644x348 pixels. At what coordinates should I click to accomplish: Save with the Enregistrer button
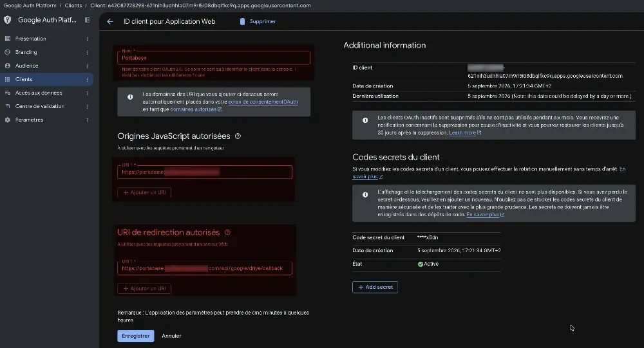pyautogui.click(x=135, y=336)
